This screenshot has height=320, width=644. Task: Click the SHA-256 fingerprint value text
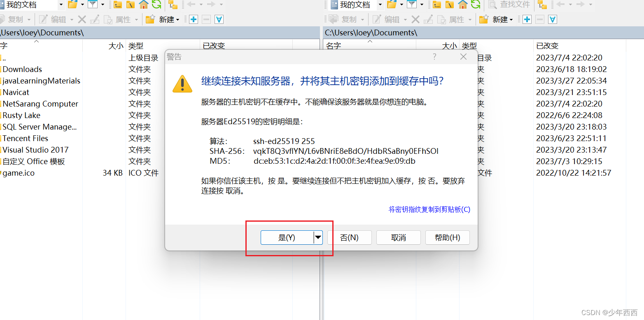[346, 151]
